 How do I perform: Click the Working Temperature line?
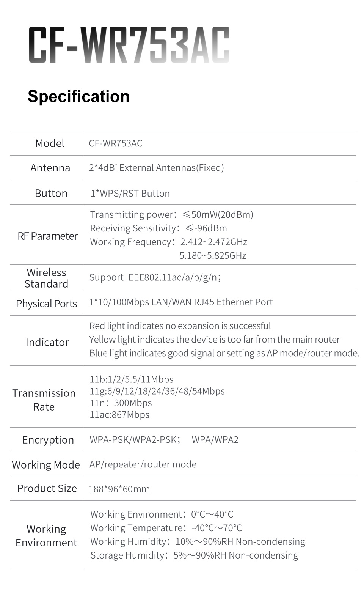point(166,528)
